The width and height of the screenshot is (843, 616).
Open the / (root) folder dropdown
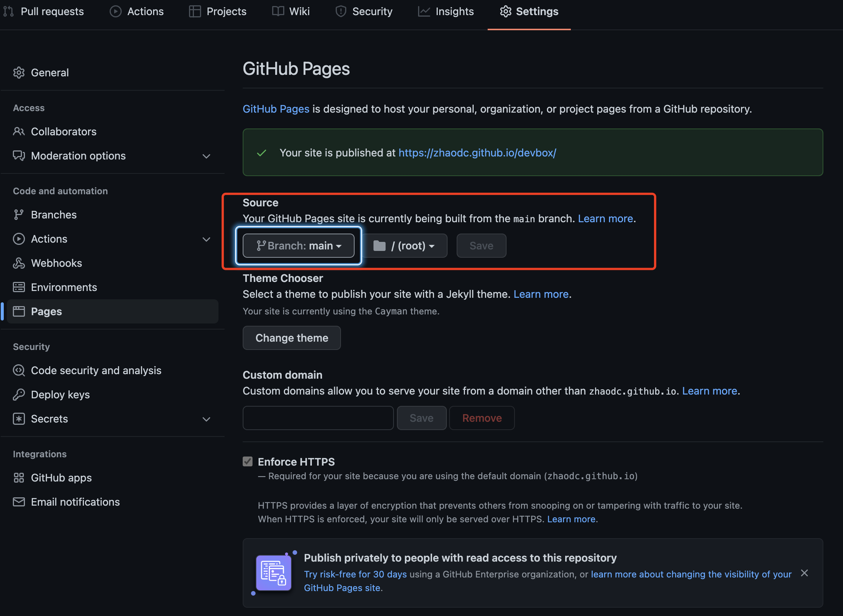405,246
